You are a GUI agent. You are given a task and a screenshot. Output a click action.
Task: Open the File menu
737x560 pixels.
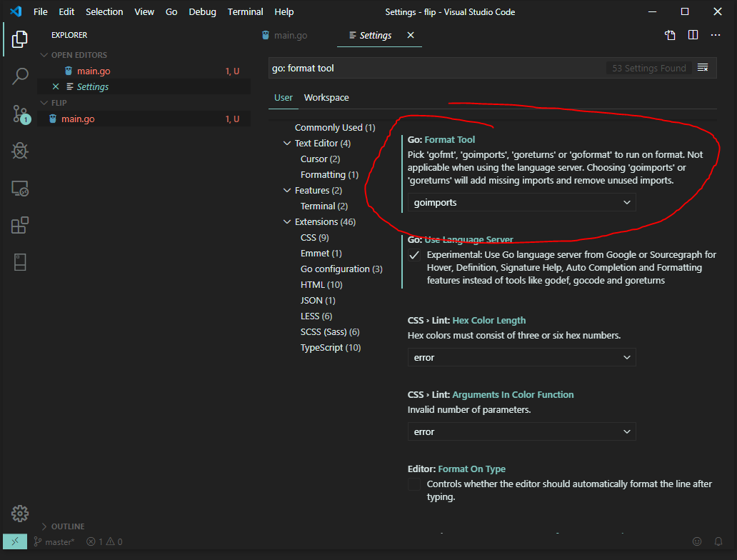click(41, 11)
